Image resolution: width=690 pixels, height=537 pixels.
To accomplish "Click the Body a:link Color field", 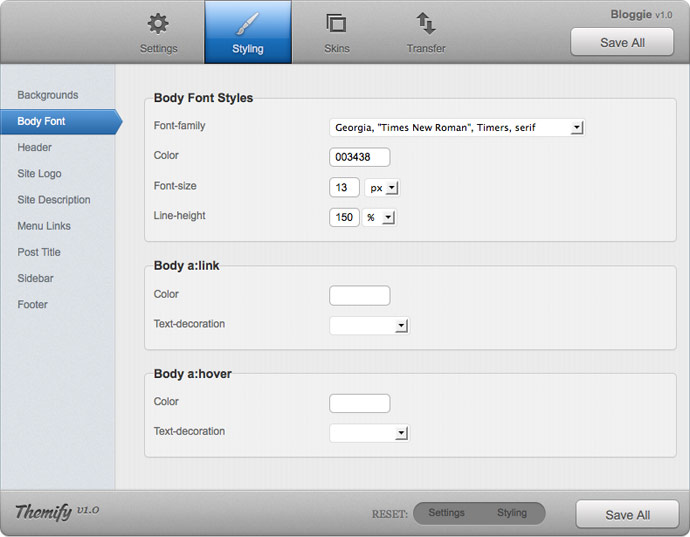I will [x=360, y=295].
